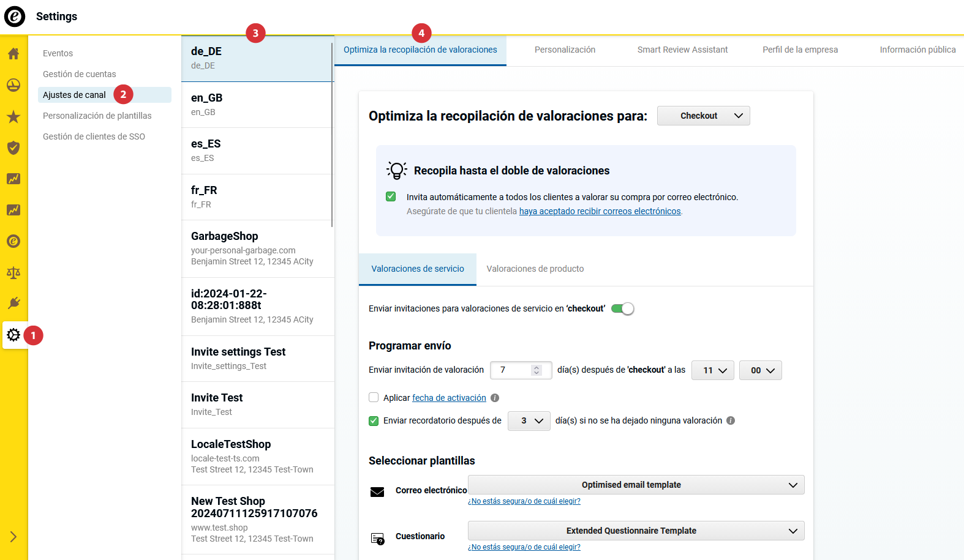
Task: Open the star reviews icon in sidebar
Action: click(x=13, y=117)
